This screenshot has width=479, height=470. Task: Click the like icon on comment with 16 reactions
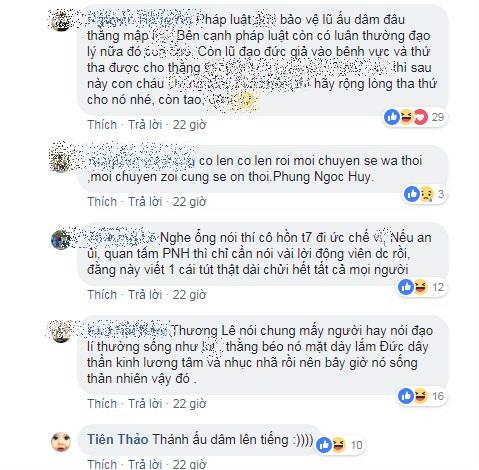(x=406, y=396)
